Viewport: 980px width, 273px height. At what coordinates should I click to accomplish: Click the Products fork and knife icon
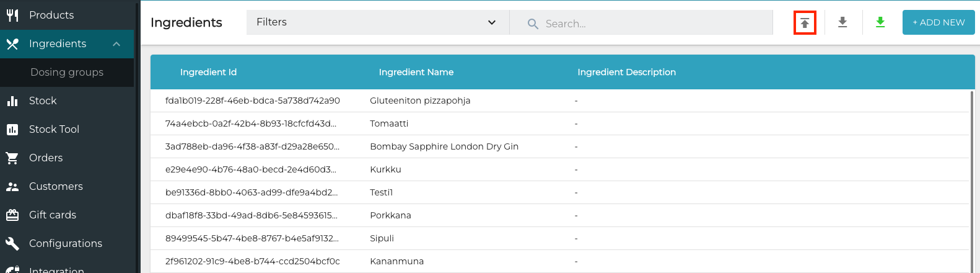click(12, 15)
